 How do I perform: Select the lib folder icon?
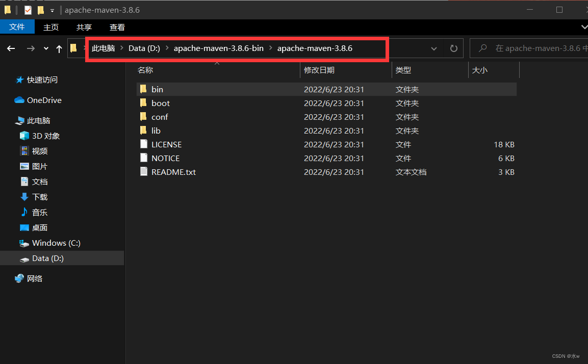[143, 131]
